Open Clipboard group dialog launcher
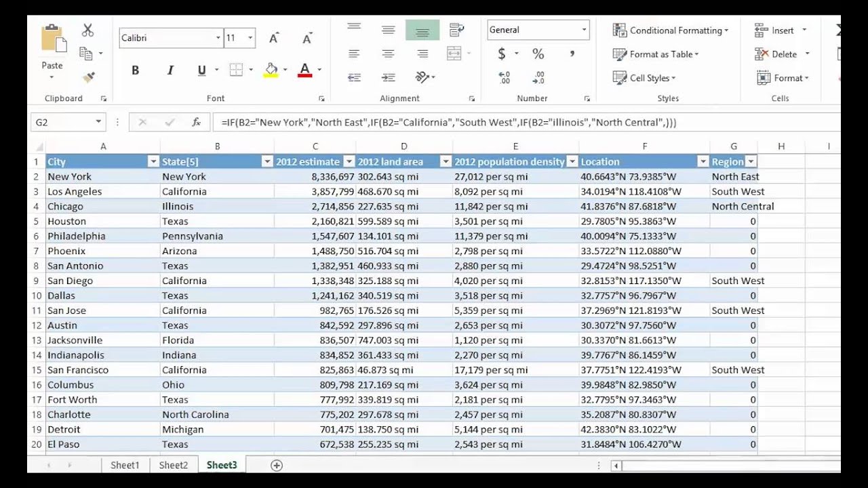 point(104,99)
